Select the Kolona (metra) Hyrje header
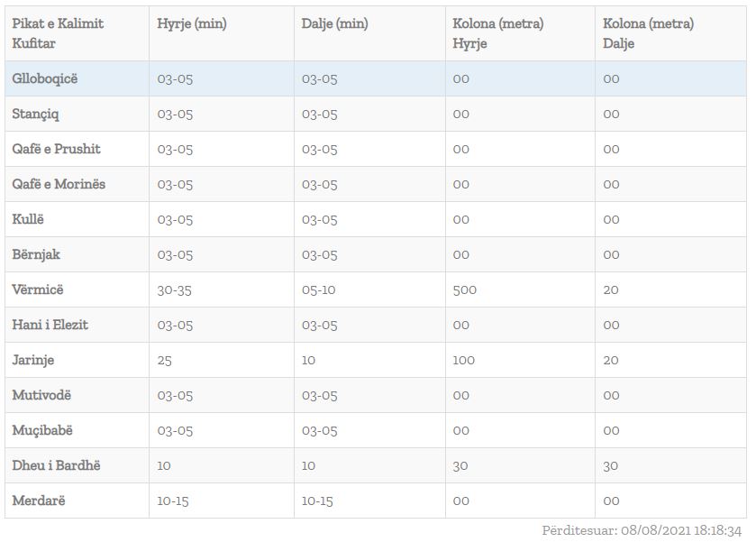Image resolution: width=756 pixels, height=542 pixels. (x=497, y=33)
